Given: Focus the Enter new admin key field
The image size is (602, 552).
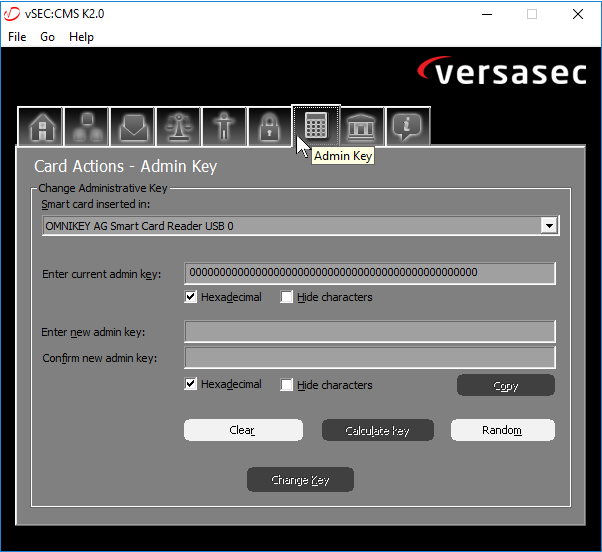Looking at the screenshot, I should (370, 331).
